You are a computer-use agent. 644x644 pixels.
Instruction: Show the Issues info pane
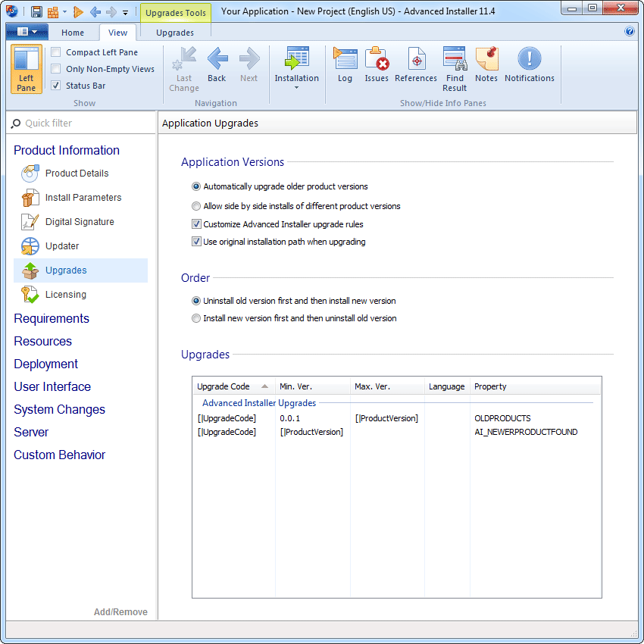(x=377, y=64)
